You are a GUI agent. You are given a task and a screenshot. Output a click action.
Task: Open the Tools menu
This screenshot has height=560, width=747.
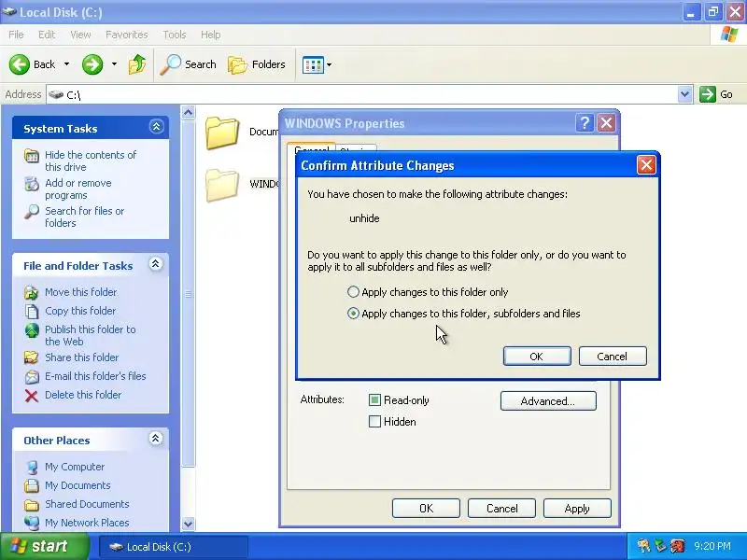coord(175,35)
